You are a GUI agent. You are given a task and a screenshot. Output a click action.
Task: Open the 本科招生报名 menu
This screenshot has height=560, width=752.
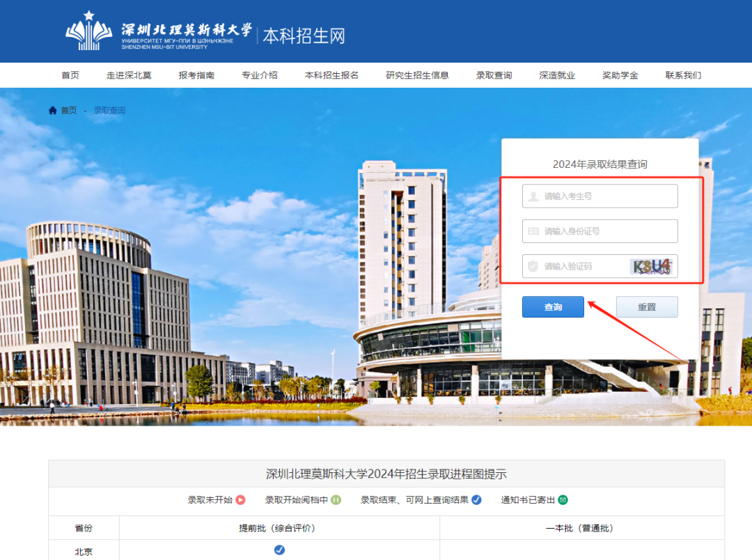pyautogui.click(x=332, y=75)
